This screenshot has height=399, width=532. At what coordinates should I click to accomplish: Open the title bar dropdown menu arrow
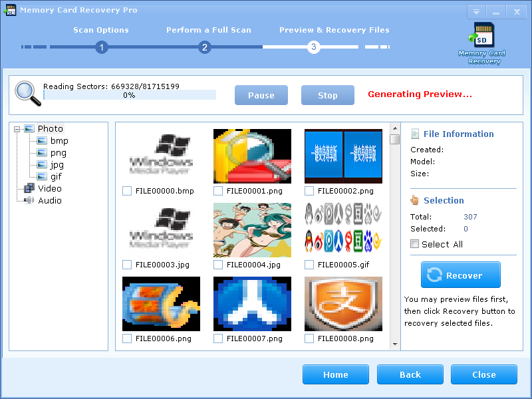tap(476, 12)
